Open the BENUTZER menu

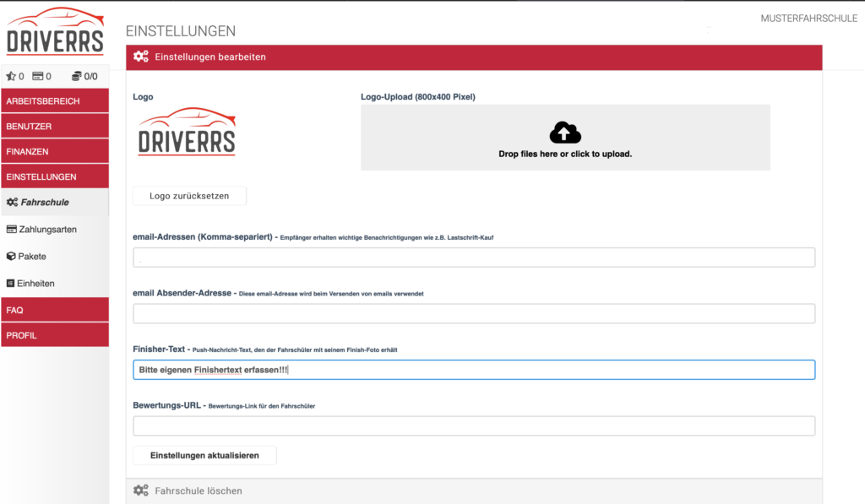(55, 127)
